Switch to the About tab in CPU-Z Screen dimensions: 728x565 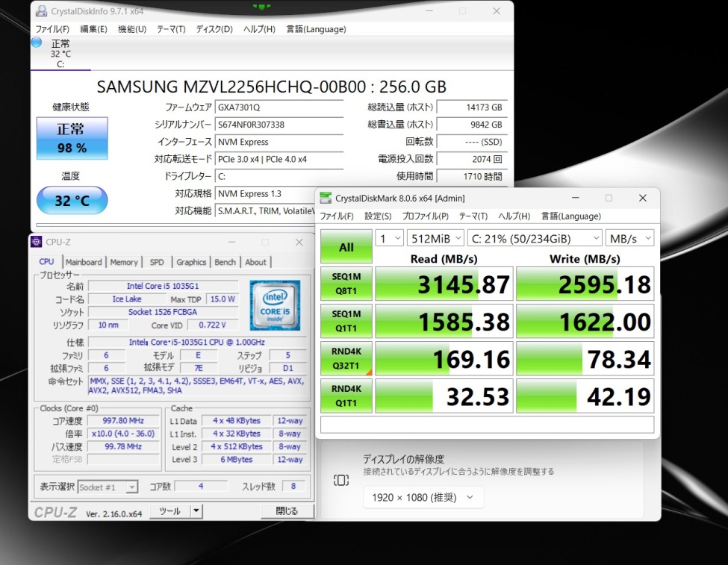click(256, 262)
